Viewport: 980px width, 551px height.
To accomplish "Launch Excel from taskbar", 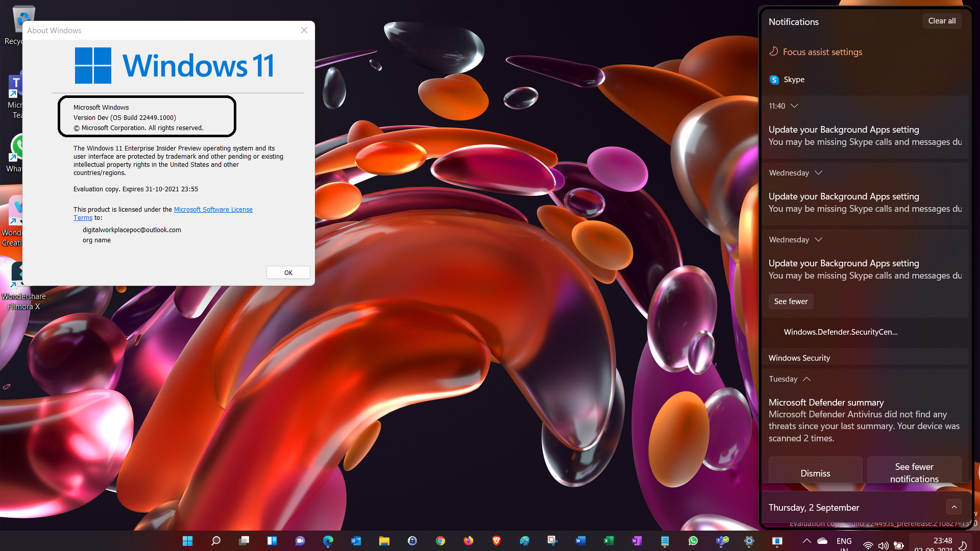I will pos(609,541).
